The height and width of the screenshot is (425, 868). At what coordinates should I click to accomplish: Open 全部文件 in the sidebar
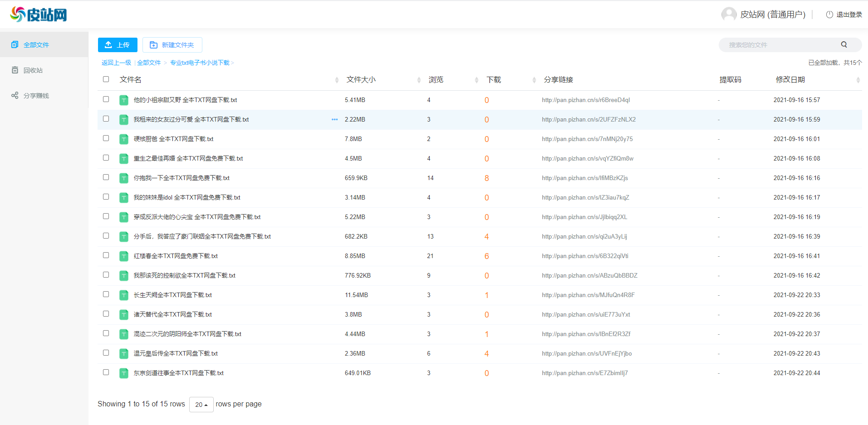coord(36,45)
